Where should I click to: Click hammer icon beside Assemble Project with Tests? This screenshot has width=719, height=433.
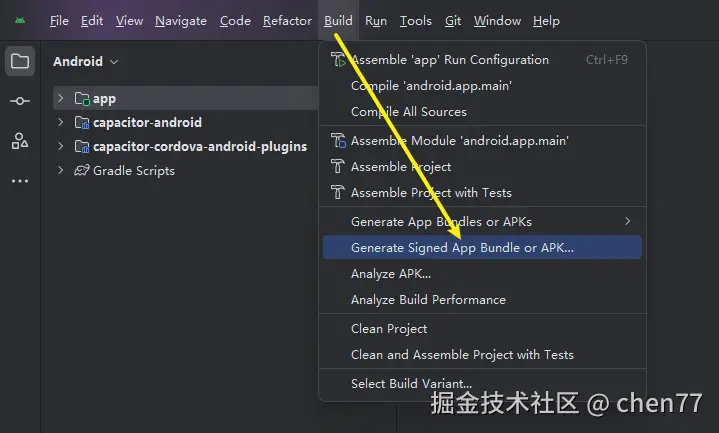(338, 192)
